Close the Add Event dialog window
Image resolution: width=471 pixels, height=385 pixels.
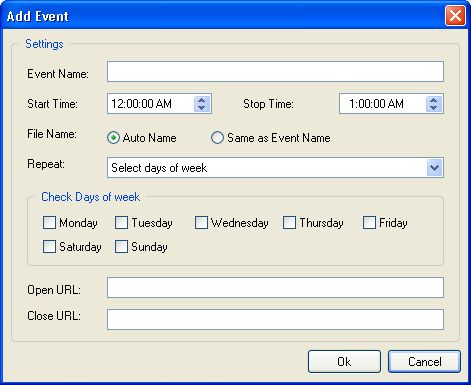(x=455, y=16)
